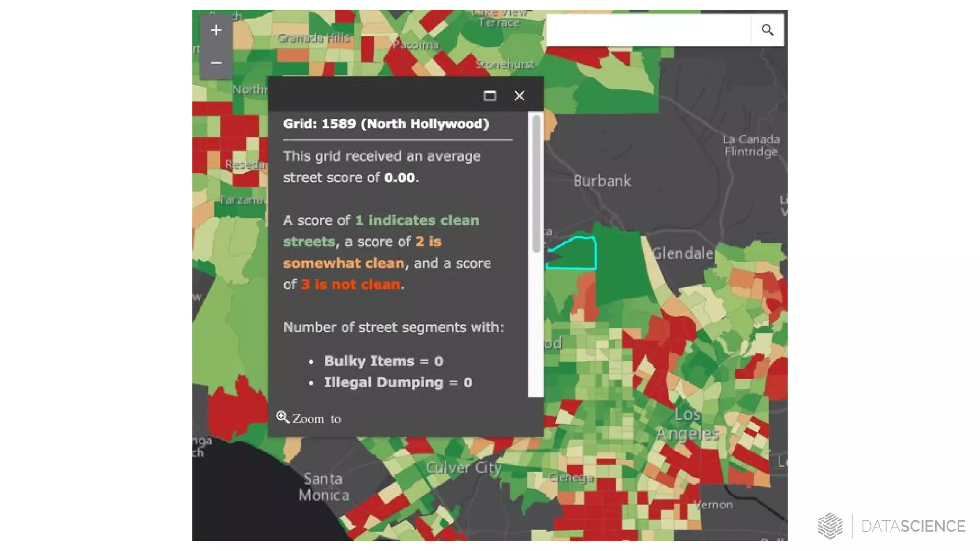
Task: Click the search magnifier icon
Action: 768,30
